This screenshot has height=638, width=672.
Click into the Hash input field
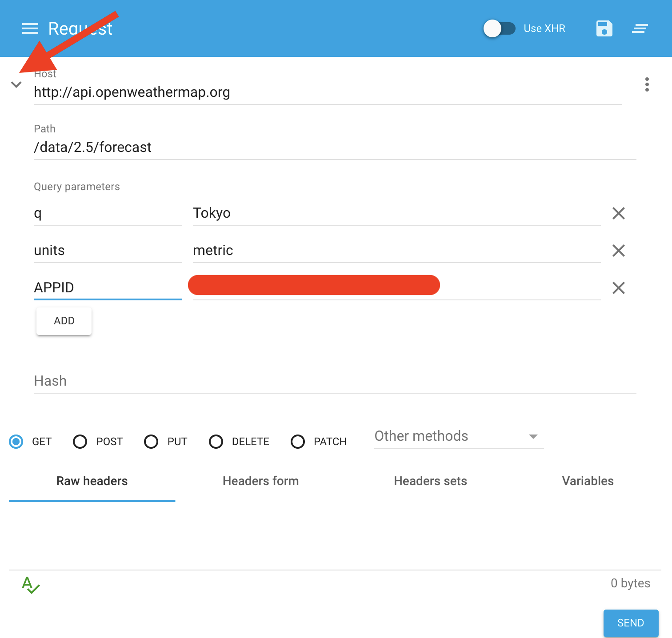[335, 381]
